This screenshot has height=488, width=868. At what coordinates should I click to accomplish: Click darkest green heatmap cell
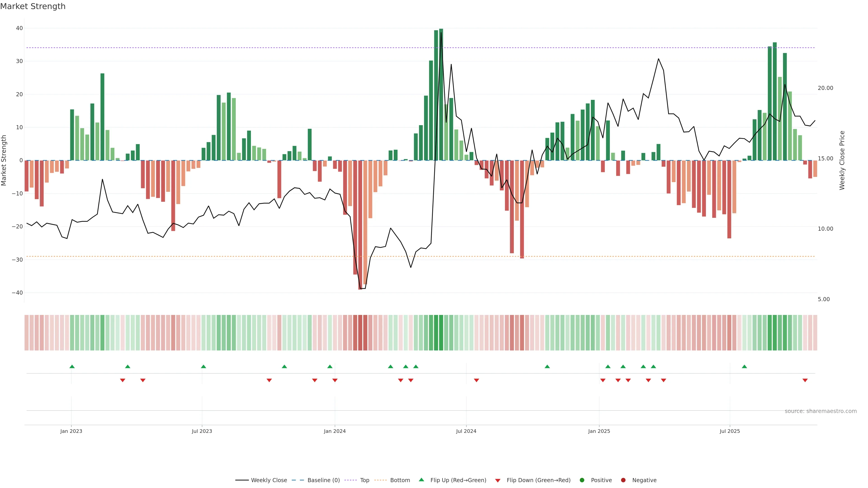coord(441,333)
